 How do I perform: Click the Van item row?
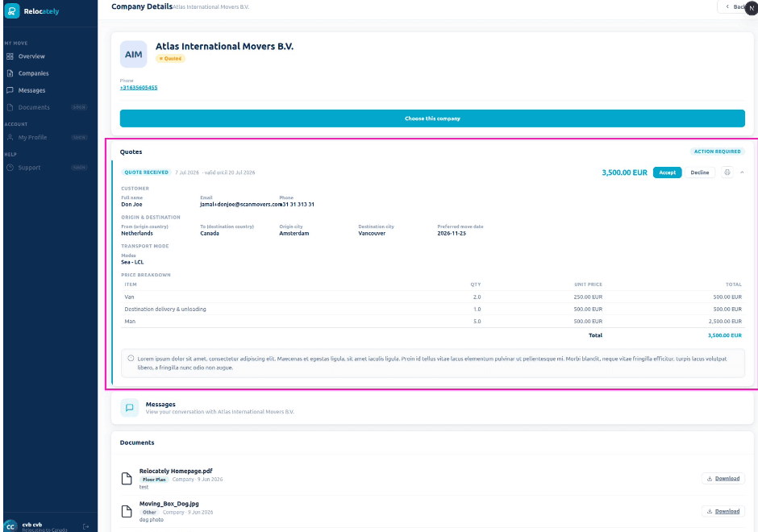point(432,297)
